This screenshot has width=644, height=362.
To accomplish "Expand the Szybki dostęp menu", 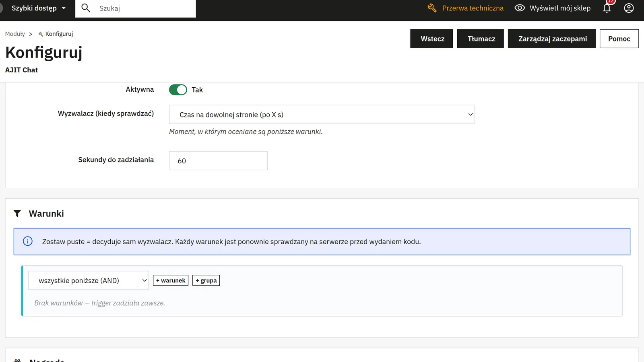I will pos(38,8).
